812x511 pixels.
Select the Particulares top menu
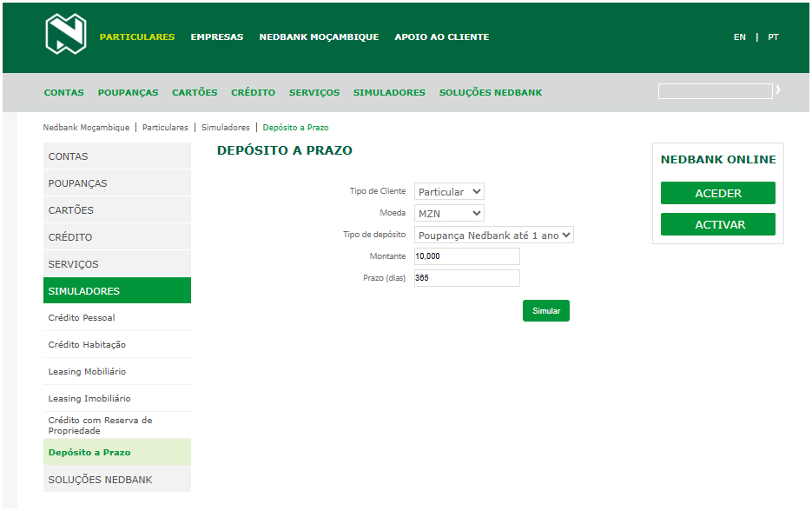137,36
